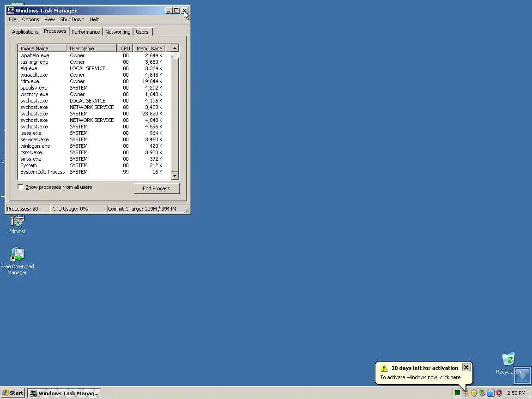Click the Task Manager resize grip corner
This screenshot has height=399, width=532.
[187, 210]
